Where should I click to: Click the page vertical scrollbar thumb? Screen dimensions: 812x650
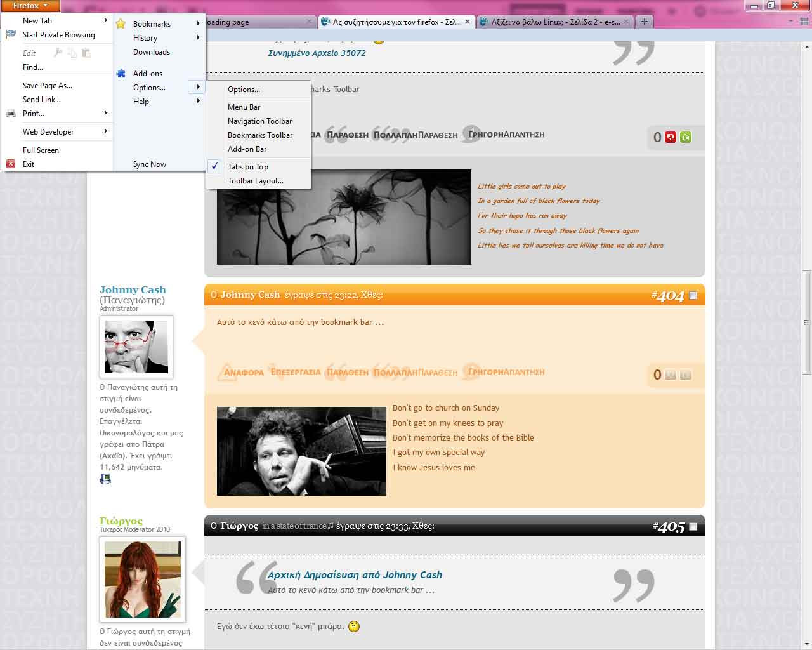[806, 322]
